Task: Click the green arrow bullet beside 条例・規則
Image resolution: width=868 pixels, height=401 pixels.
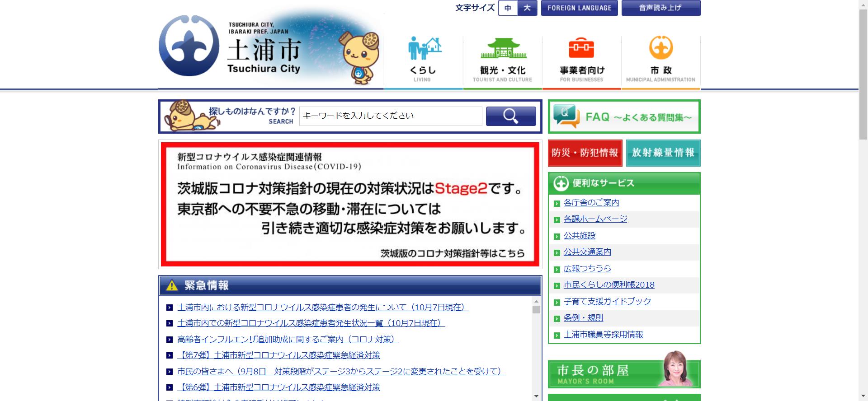Action: [x=557, y=319]
